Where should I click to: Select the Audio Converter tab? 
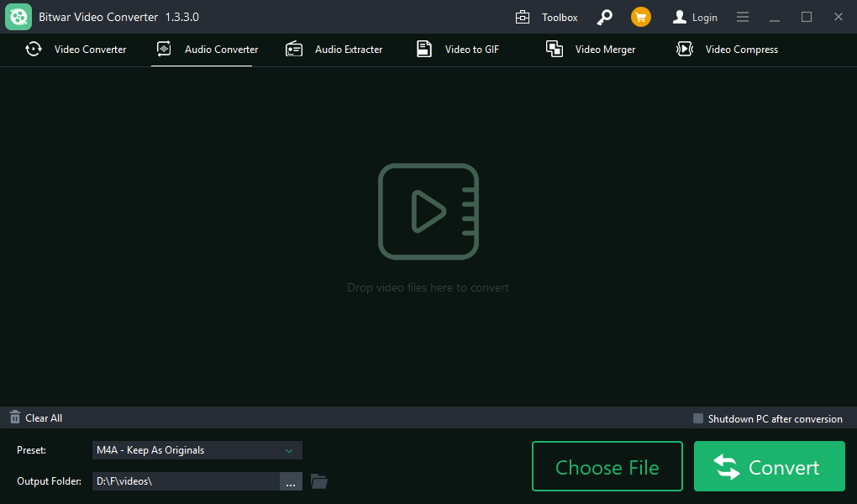click(208, 50)
